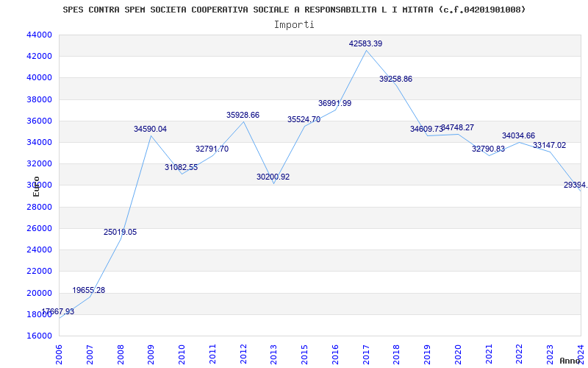This screenshot has width=588, height=368.
Task: Click the y-axis tick 34000
Action: coord(39,142)
